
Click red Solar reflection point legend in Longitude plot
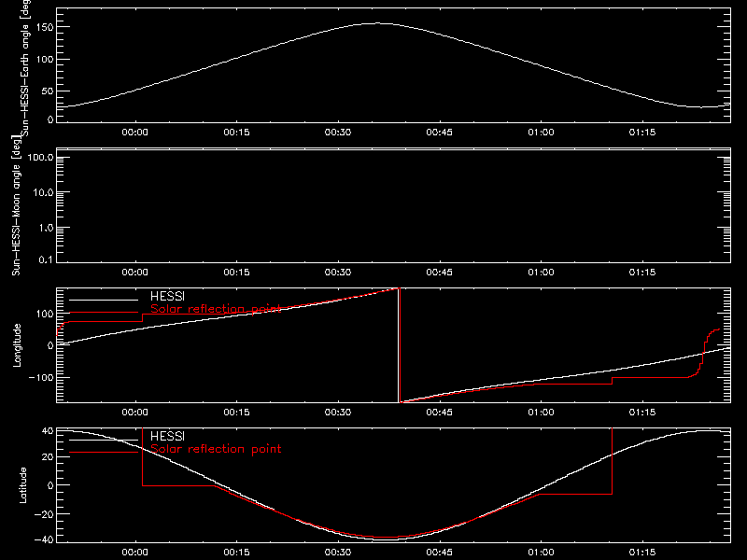(x=216, y=309)
